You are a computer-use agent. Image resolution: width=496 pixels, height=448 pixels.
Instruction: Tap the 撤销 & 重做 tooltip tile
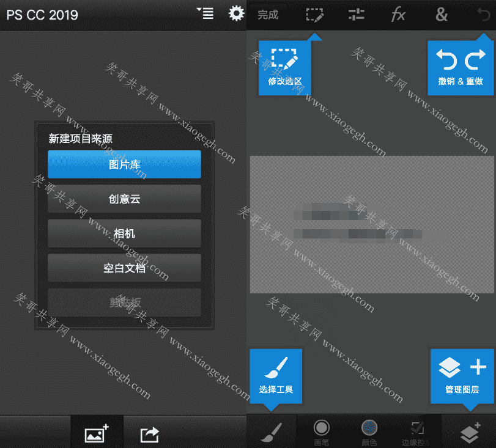point(461,68)
